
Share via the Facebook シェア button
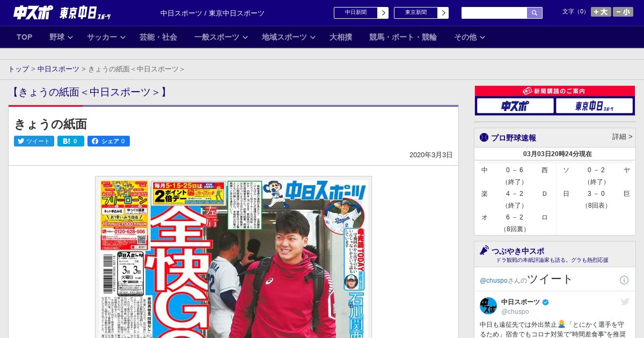[x=108, y=141]
